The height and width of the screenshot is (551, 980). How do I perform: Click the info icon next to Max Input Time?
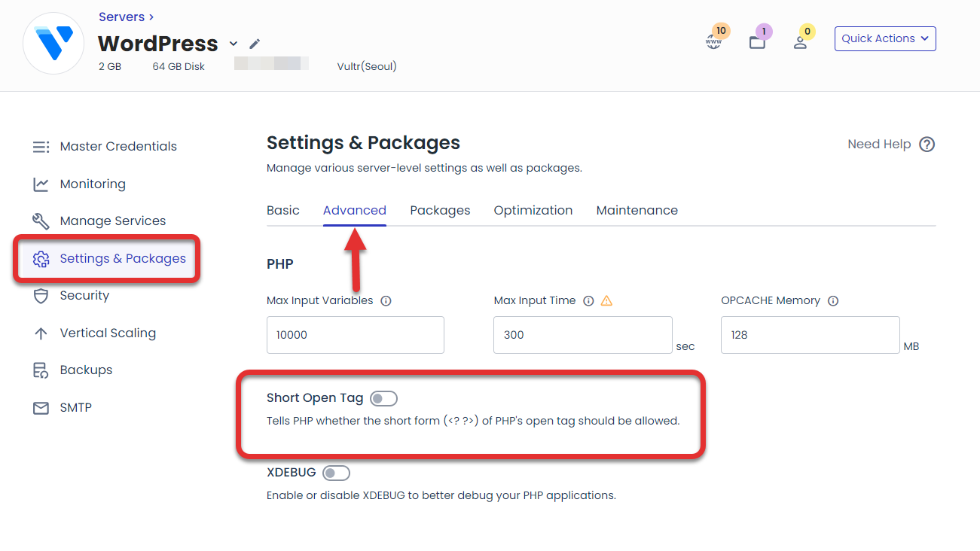click(x=589, y=301)
